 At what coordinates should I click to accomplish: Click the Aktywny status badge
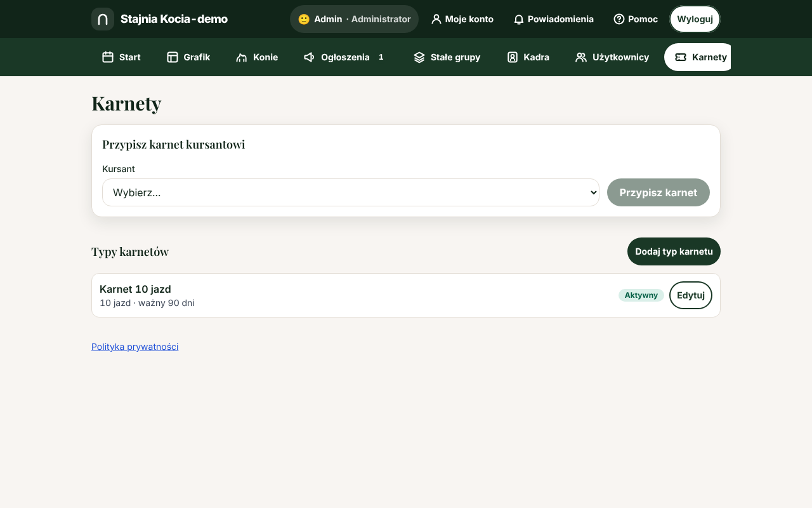641,295
